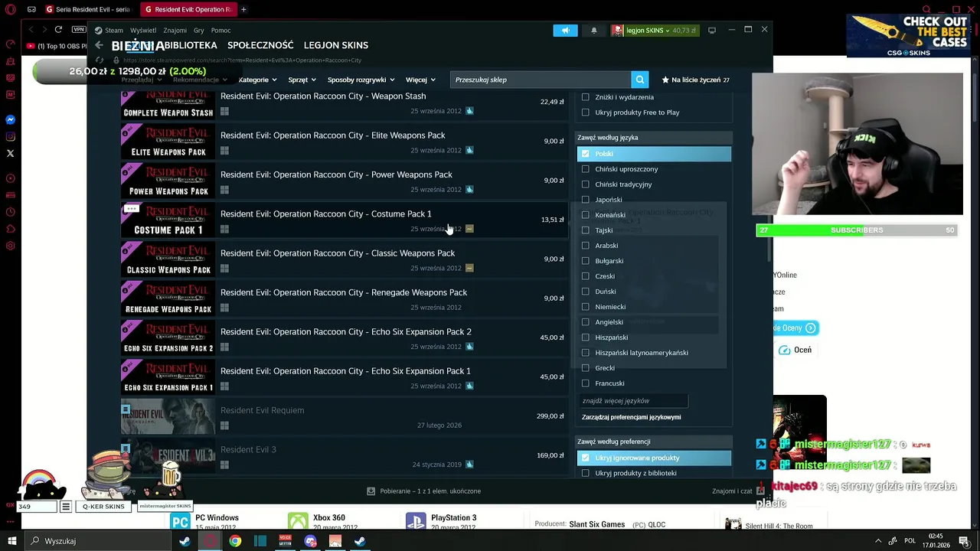This screenshot has height=551, width=980.
Task: Toggle Ukryj produkty Free to Play
Action: 586,112
